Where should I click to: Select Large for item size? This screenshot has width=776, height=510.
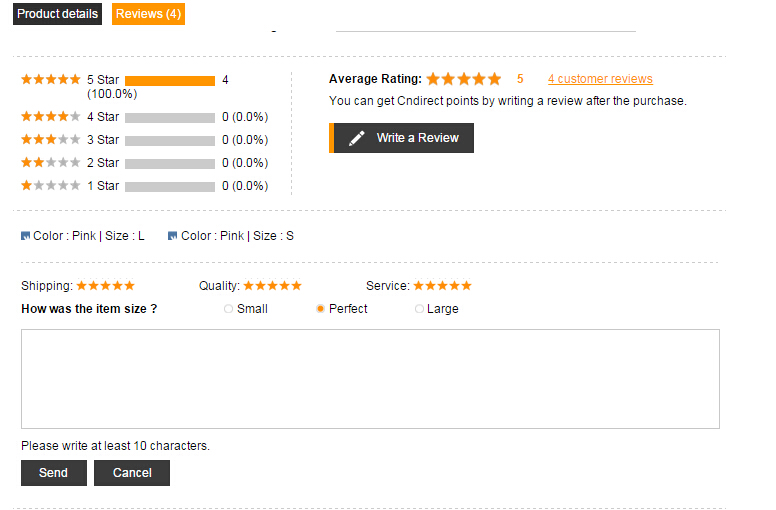pos(419,309)
